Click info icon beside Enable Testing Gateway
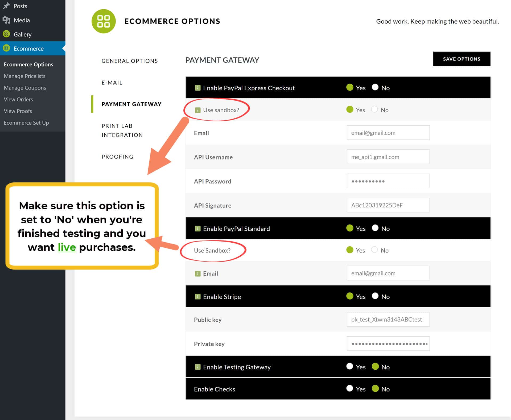 [197, 367]
